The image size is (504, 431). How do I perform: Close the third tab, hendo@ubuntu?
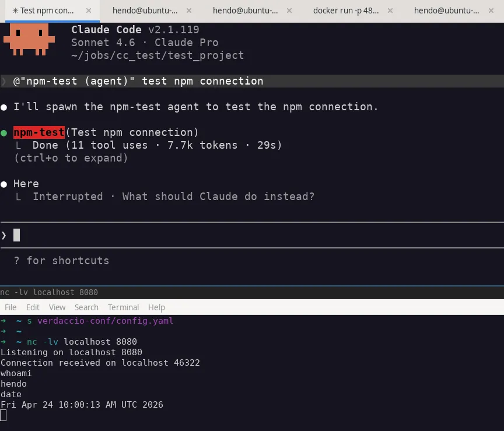pyautogui.click(x=289, y=10)
